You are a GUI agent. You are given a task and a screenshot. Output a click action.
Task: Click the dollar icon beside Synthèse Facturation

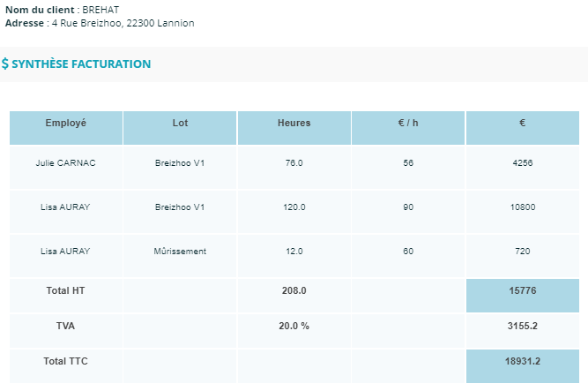pos(5,64)
